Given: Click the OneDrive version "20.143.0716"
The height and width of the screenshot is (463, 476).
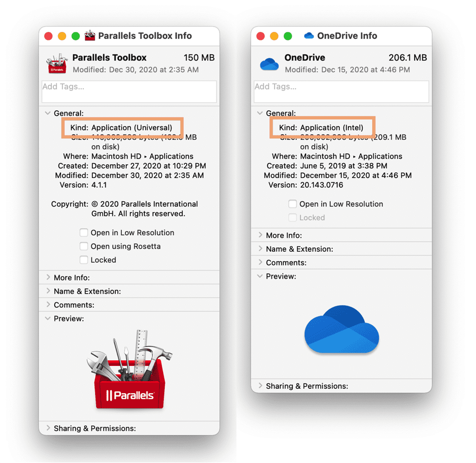Looking at the screenshot, I should click(x=321, y=185).
